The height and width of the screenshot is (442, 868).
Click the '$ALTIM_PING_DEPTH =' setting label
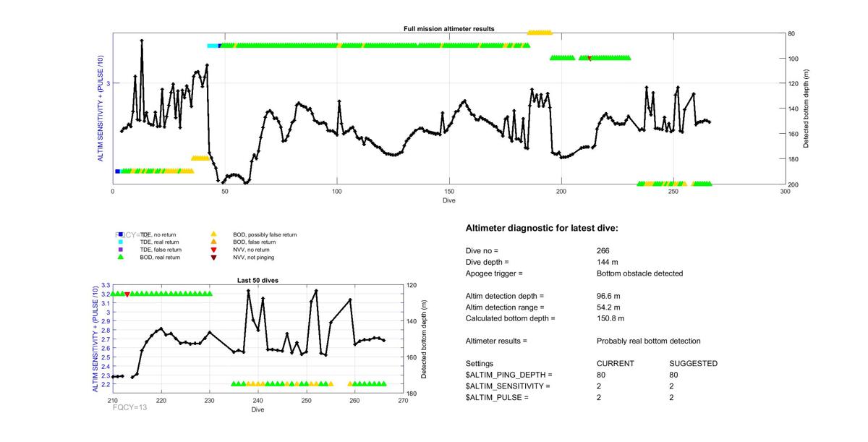509,375
